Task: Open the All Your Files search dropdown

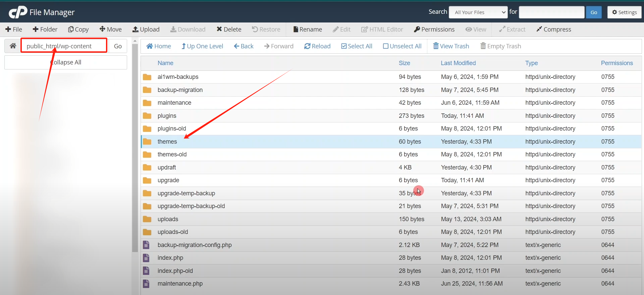Action: [478, 12]
